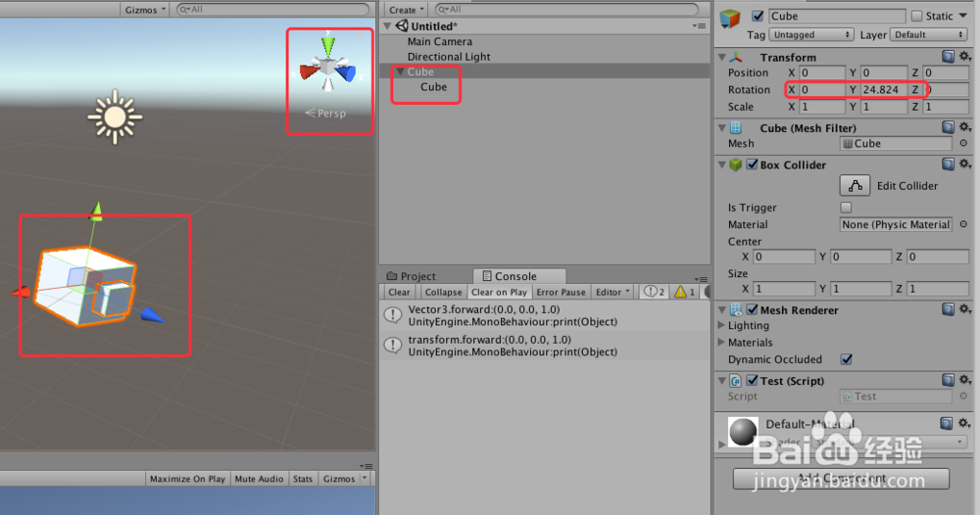Select Main Camera in the Hierarchy
The height and width of the screenshot is (515, 980).
pyautogui.click(x=440, y=41)
